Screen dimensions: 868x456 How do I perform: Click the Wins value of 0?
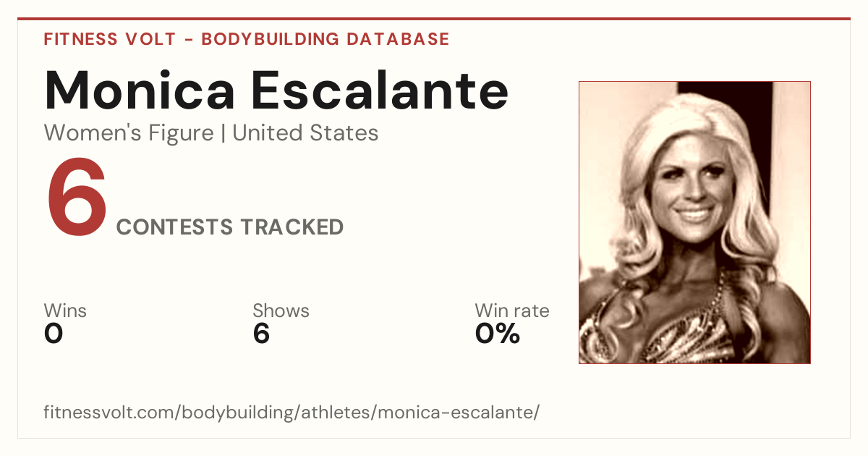tap(54, 334)
